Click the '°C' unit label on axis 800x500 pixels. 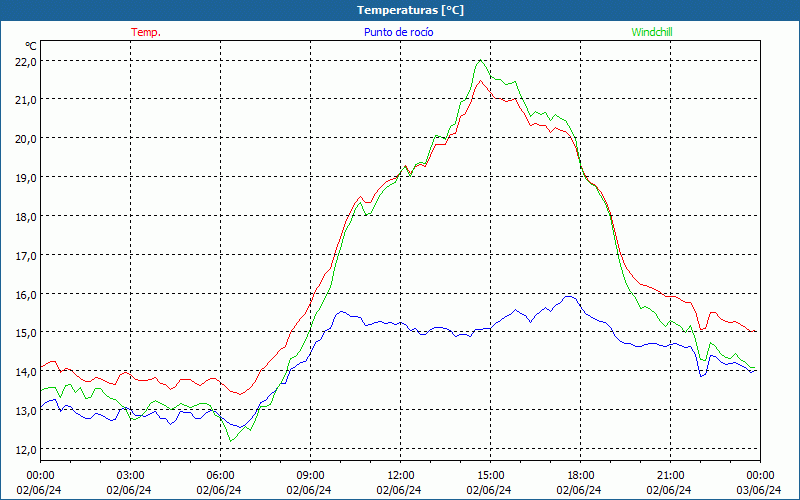(x=31, y=46)
